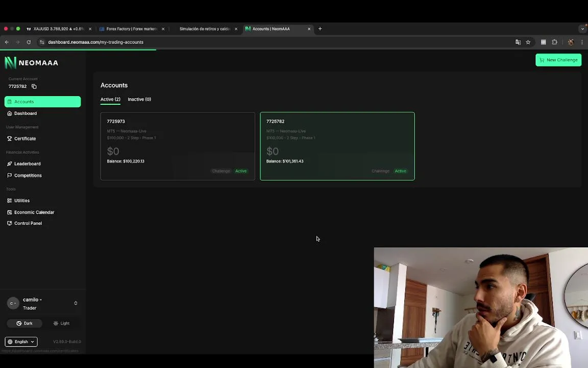Click the Leaderboard rocket icon
Viewport: 588px width, 368px height.
click(9, 164)
